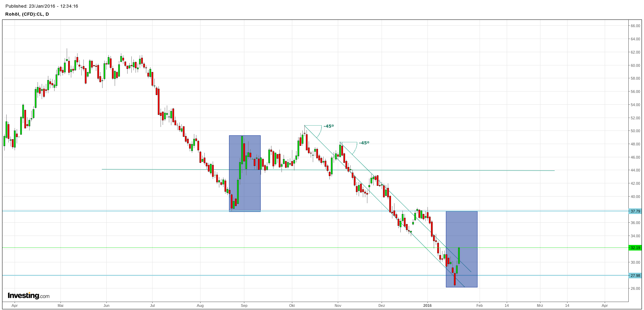This screenshot has width=644, height=310.
Task: Click the bold "2016" year label
Action: [427, 305]
